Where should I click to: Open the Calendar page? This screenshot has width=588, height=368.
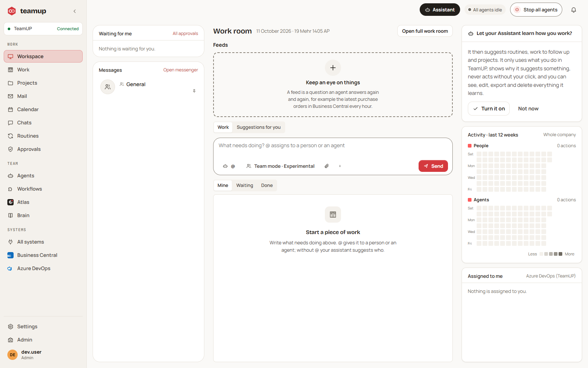tap(43, 109)
